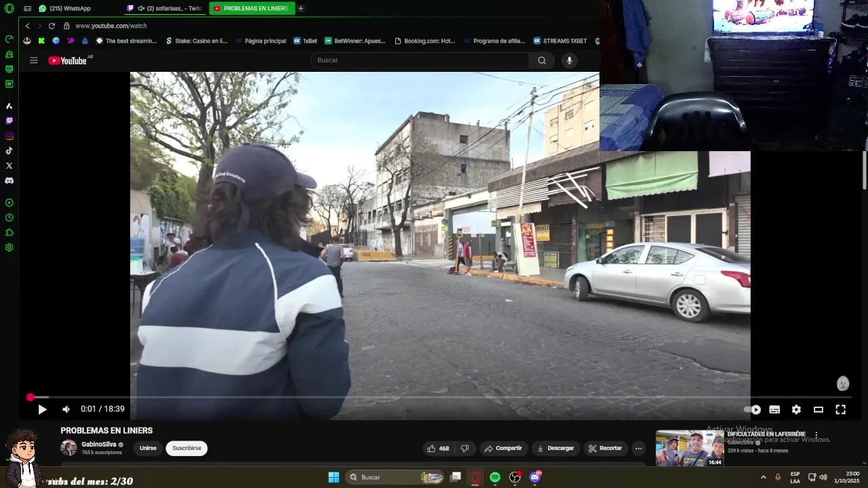This screenshot has width=868, height=488.
Task: Open the sidebar Player icon
Action: click(9, 203)
